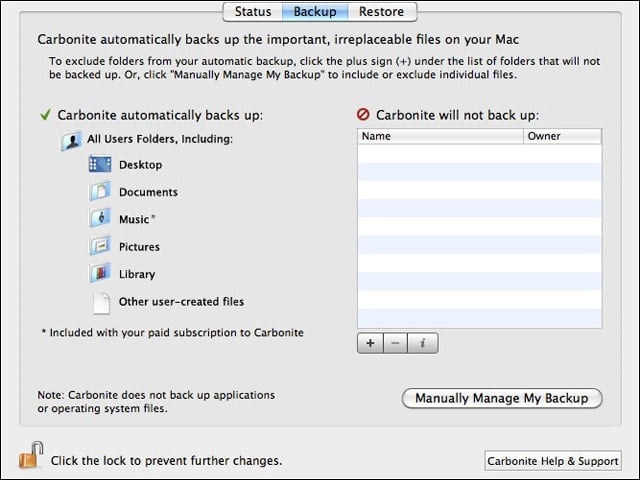This screenshot has height=480, width=640.
Task: Click the All Users Folders icon
Action: (71, 140)
